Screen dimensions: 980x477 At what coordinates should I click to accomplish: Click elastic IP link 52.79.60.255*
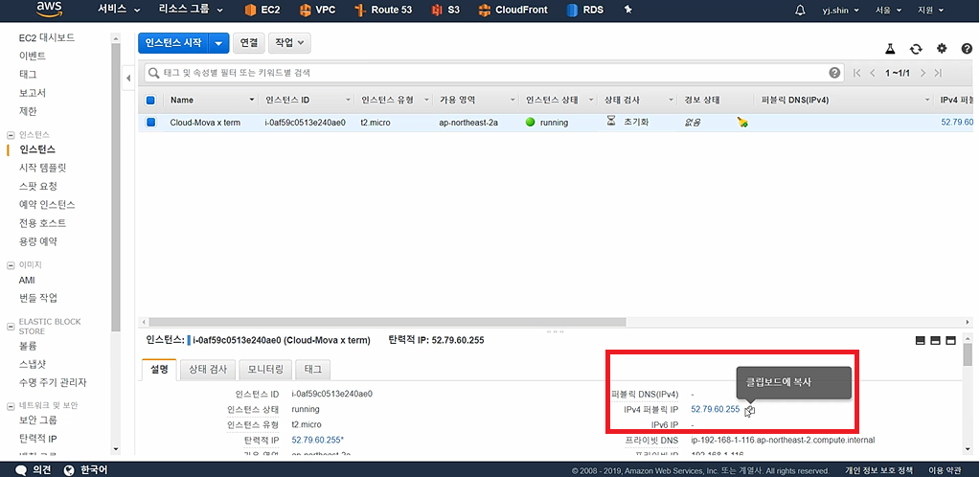pos(318,440)
